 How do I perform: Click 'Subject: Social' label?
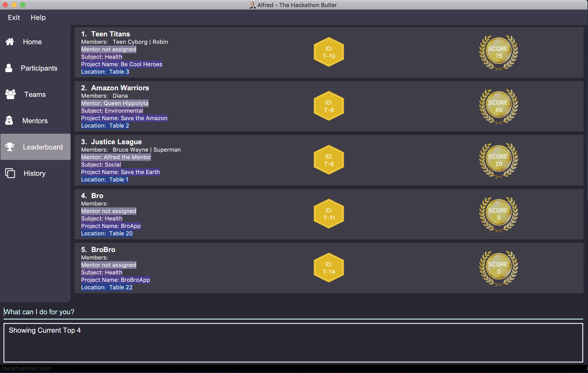coord(101,165)
